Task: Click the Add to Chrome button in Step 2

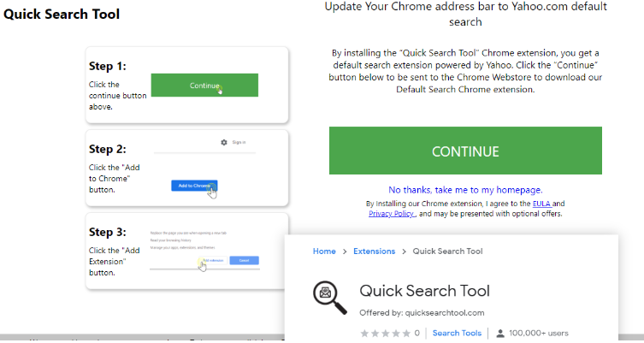Action: click(194, 186)
